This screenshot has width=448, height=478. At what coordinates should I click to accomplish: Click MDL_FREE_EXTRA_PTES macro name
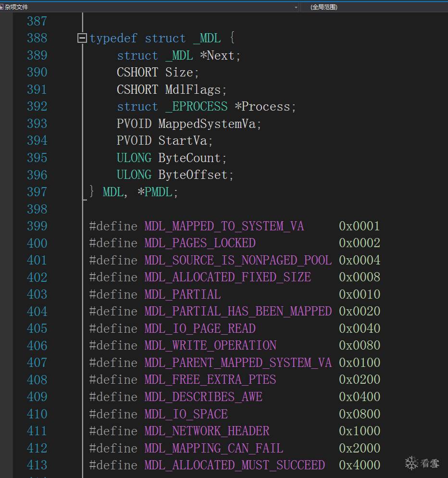click(210, 379)
